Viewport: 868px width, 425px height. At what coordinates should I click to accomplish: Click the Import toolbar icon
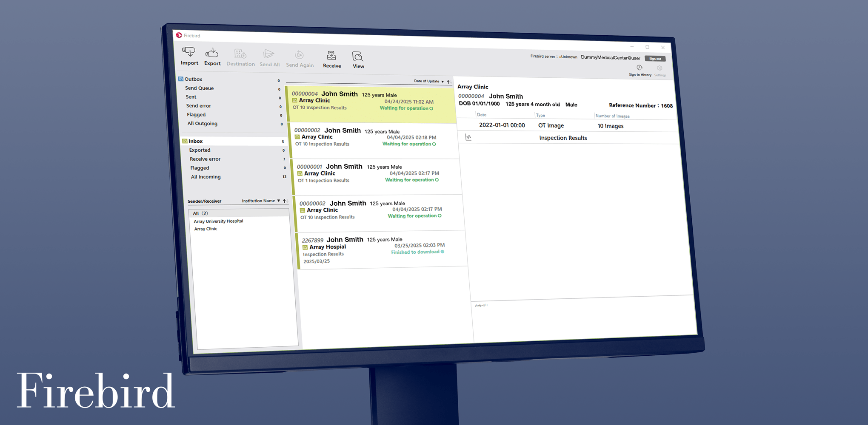tap(189, 52)
